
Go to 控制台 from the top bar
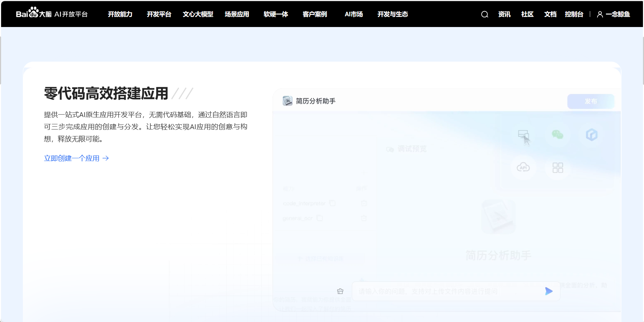point(574,14)
